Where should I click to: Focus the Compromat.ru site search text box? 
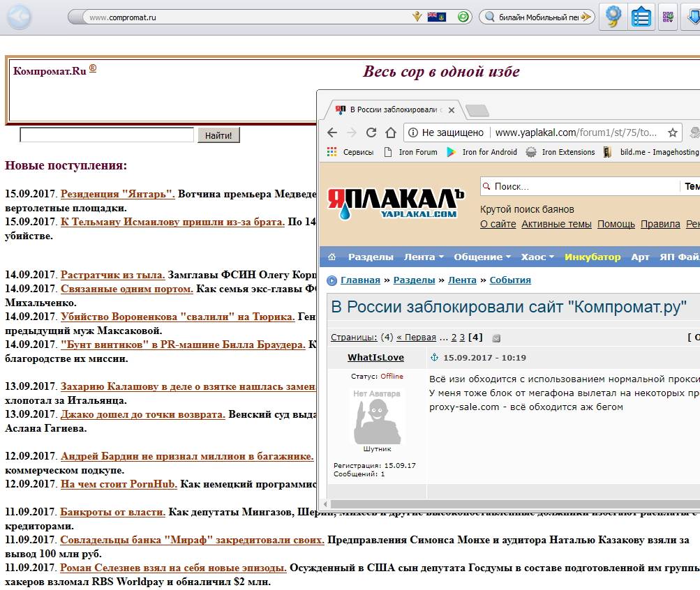tap(107, 135)
